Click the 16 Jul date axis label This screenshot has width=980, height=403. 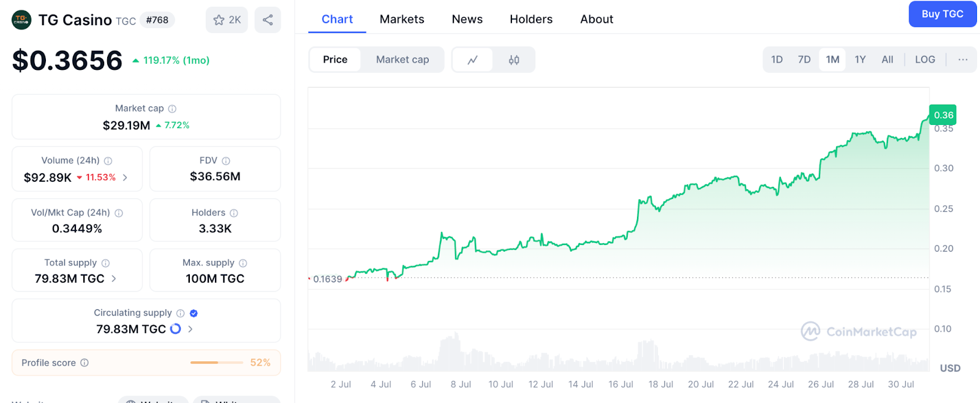click(620, 385)
